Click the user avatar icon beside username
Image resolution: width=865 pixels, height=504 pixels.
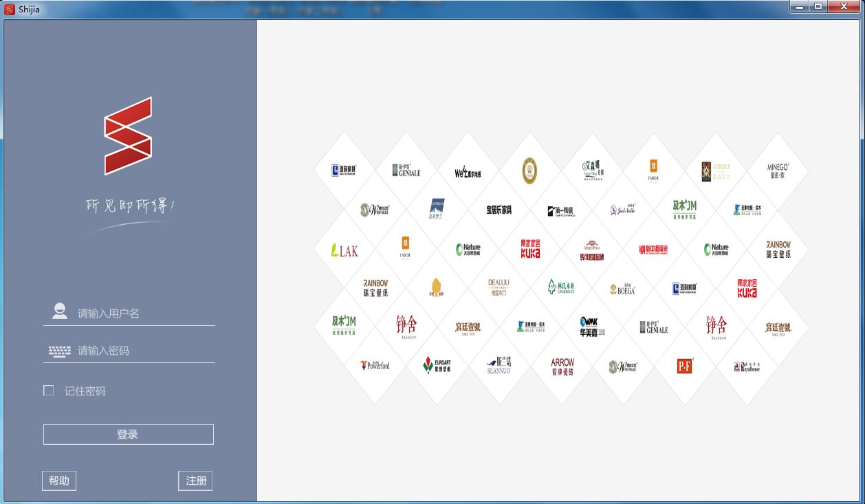click(60, 311)
